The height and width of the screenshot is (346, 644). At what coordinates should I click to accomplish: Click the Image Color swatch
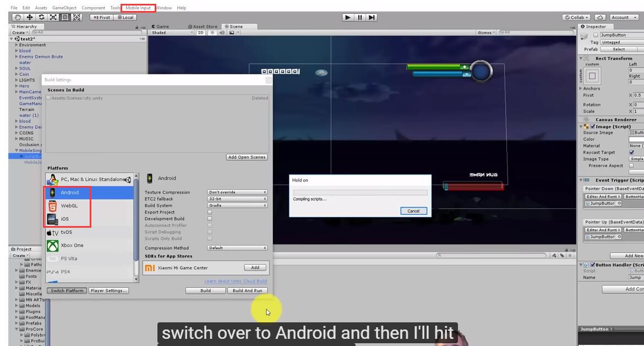click(636, 139)
